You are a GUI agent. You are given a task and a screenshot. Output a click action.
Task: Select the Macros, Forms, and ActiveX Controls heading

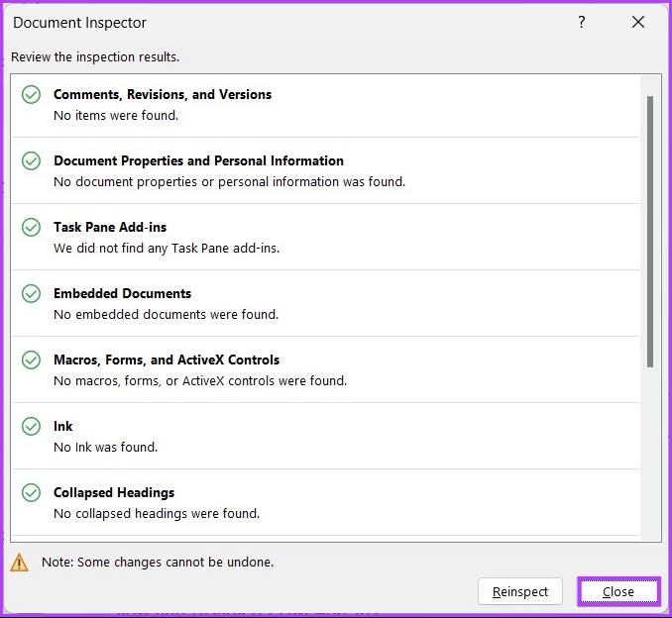tap(167, 360)
